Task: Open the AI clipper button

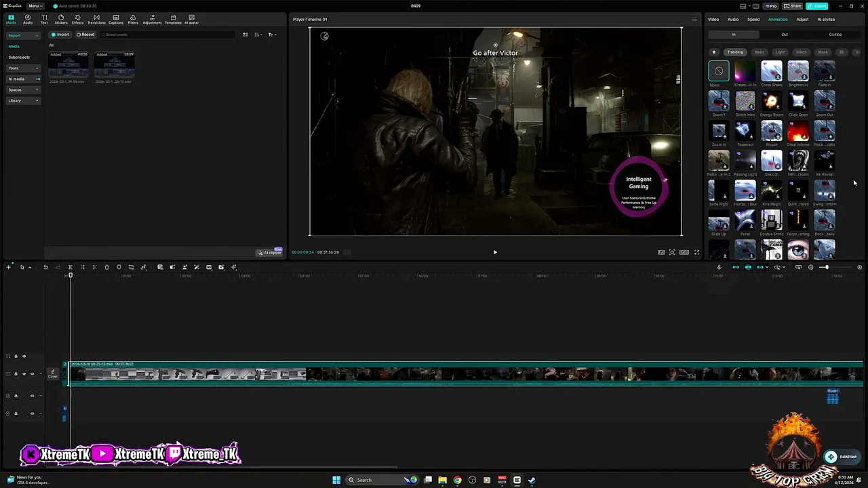Action: pos(269,252)
